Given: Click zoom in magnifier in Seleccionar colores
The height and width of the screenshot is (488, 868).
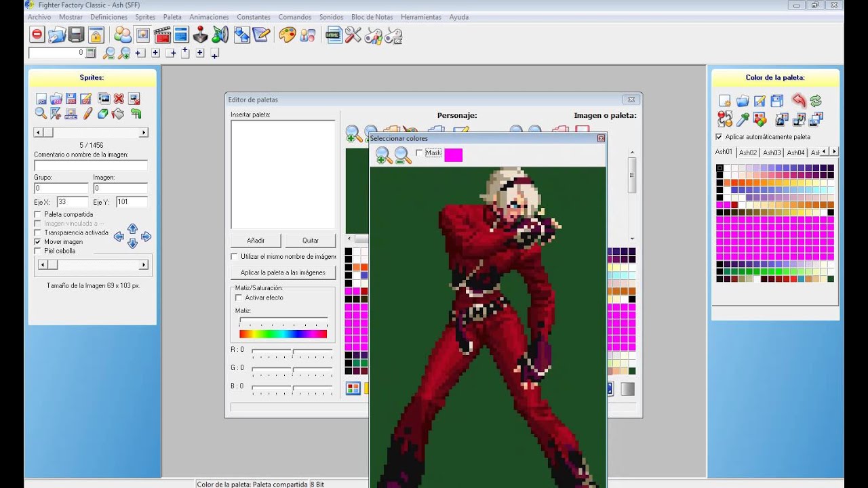Looking at the screenshot, I should [x=383, y=155].
